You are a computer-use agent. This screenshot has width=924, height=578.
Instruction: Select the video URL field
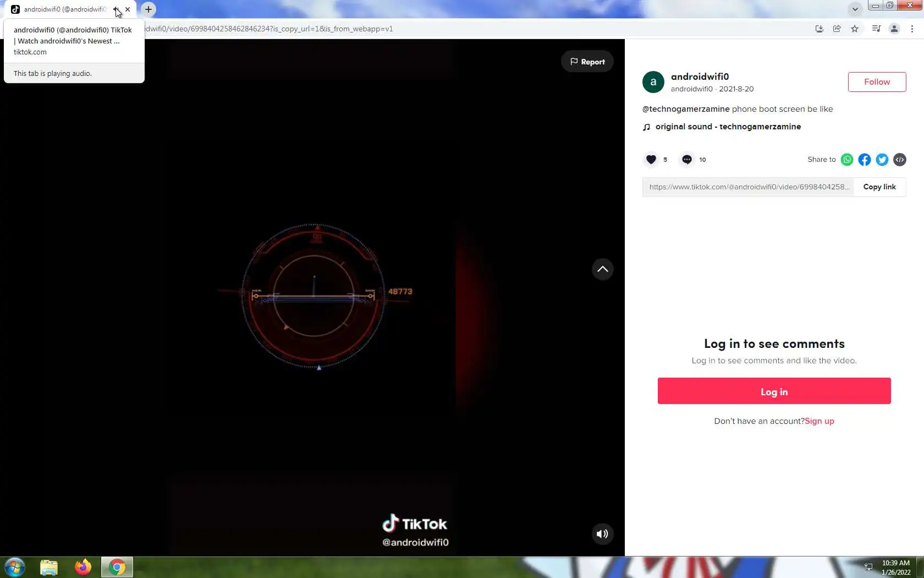pos(748,187)
